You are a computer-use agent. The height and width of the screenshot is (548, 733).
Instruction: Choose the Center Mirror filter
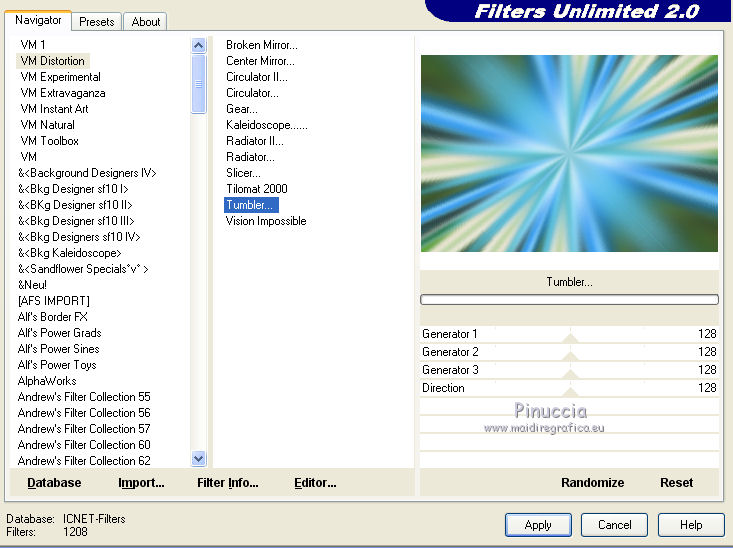point(260,61)
